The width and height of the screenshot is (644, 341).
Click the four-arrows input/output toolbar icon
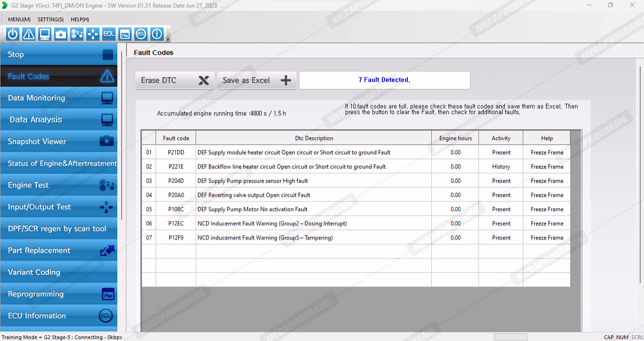click(x=93, y=34)
